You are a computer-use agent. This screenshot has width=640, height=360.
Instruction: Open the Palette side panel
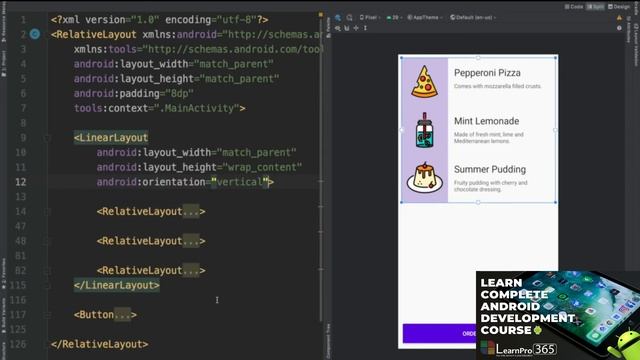(328, 28)
